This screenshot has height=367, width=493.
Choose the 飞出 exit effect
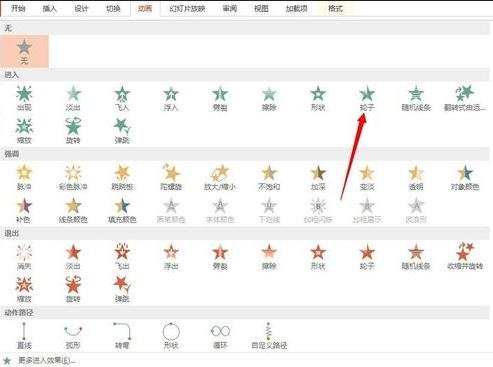[x=122, y=257]
